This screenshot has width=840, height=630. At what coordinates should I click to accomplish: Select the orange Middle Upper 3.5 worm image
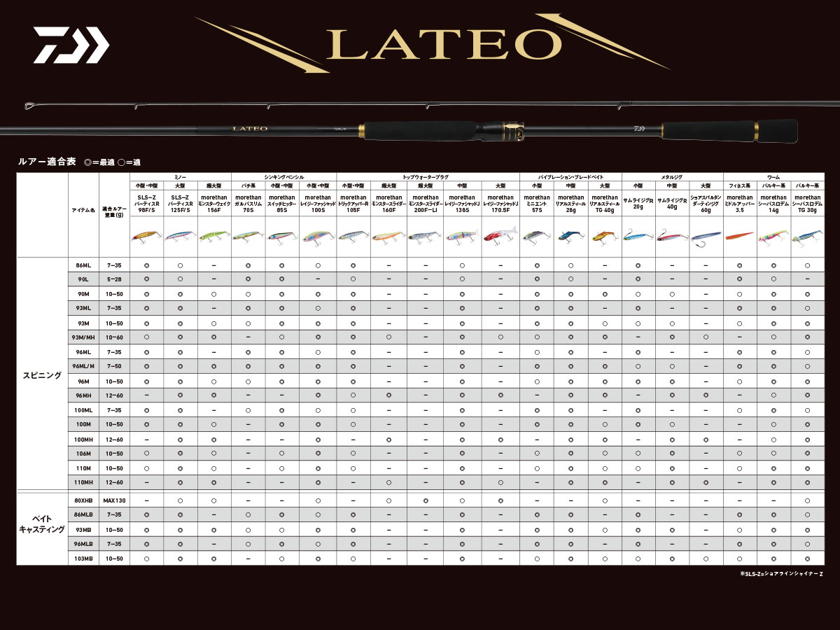coord(739,236)
